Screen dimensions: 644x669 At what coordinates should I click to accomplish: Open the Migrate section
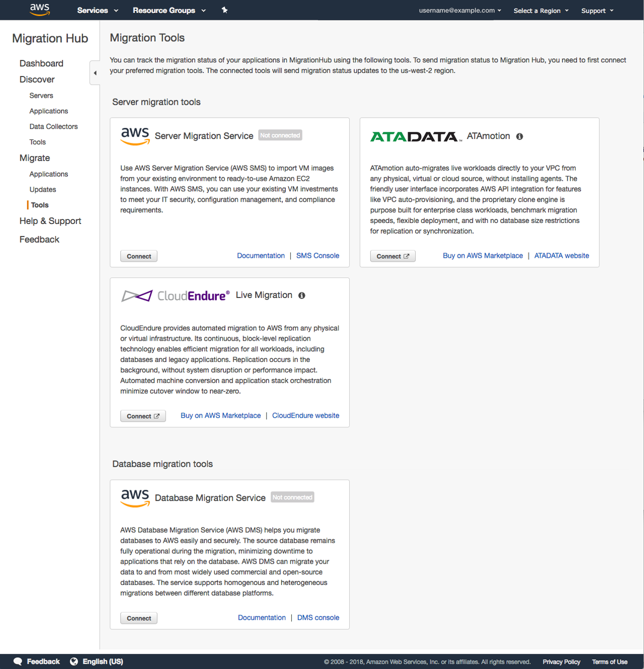click(x=35, y=158)
